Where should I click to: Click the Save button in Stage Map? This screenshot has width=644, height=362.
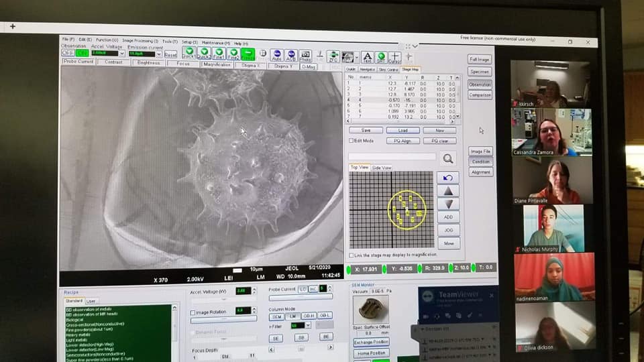point(366,130)
